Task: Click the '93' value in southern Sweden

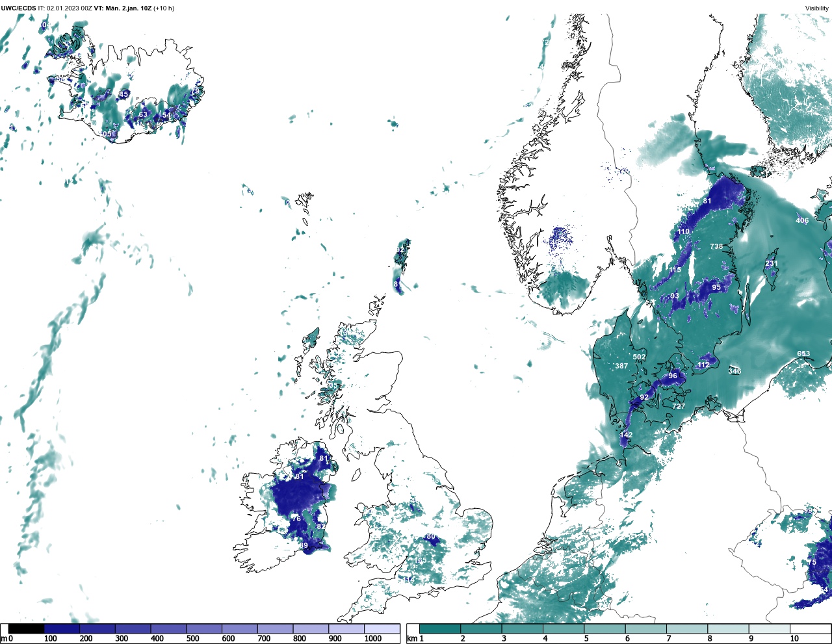Action: tap(675, 296)
